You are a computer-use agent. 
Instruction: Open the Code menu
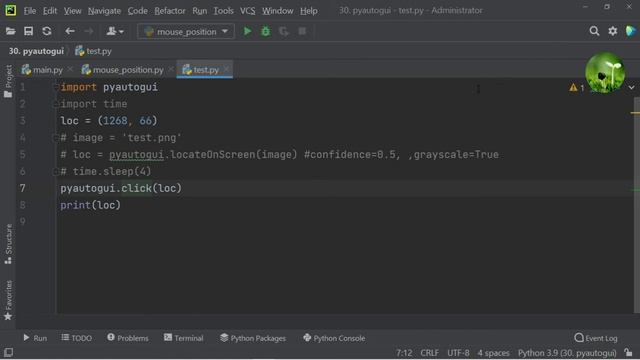138,11
